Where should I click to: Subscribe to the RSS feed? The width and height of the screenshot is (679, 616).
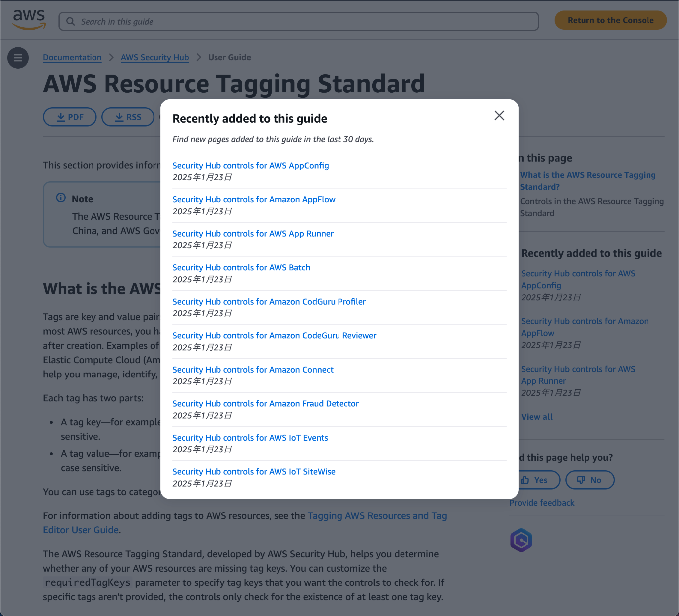pos(128,117)
